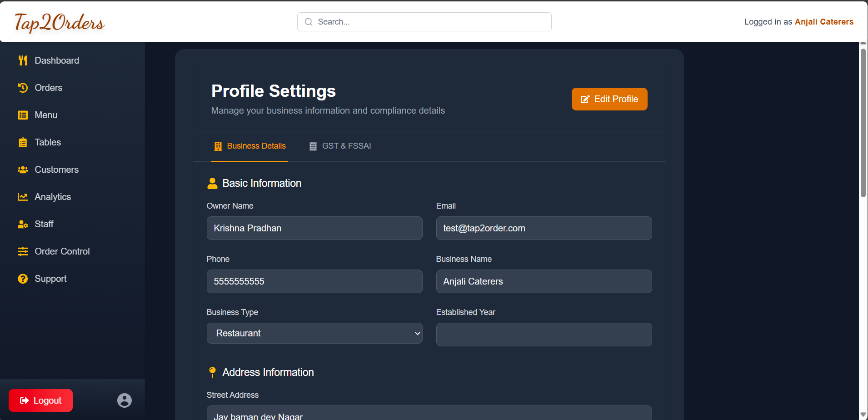Click the Address Information heading text
Image resolution: width=868 pixels, height=420 pixels.
268,372
